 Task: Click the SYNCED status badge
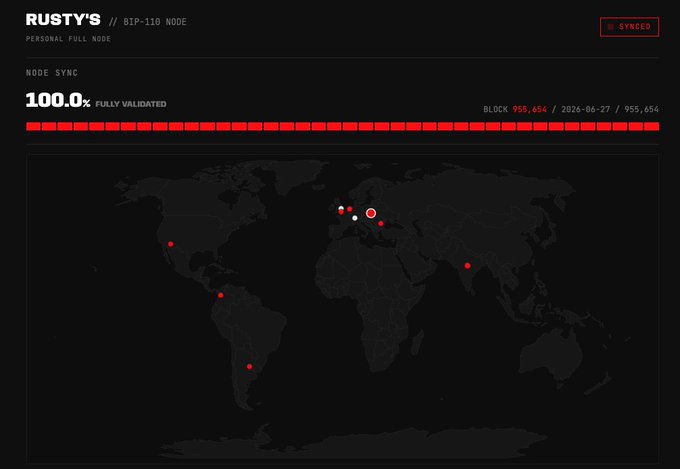(629, 27)
